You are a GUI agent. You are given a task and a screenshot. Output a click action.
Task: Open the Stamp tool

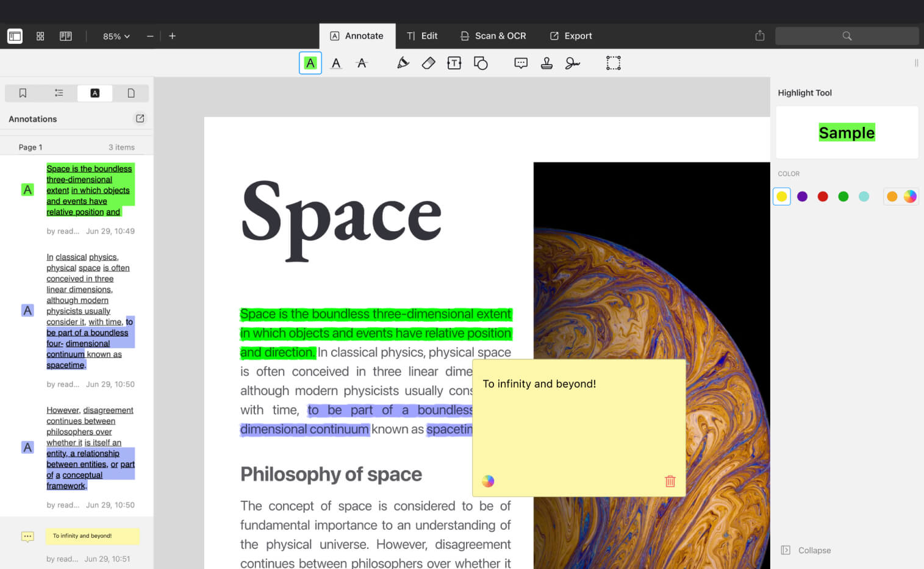click(x=546, y=63)
